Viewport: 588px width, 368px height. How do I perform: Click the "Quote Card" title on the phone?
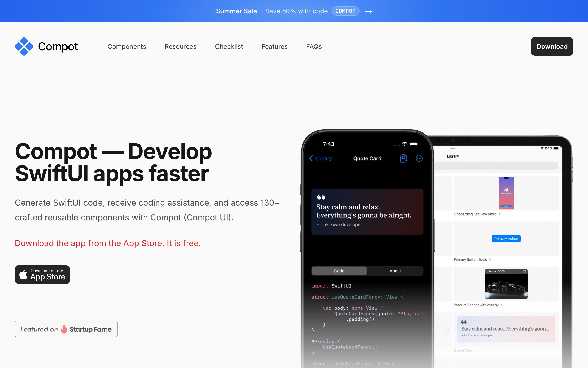pyautogui.click(x=367, y=158)
